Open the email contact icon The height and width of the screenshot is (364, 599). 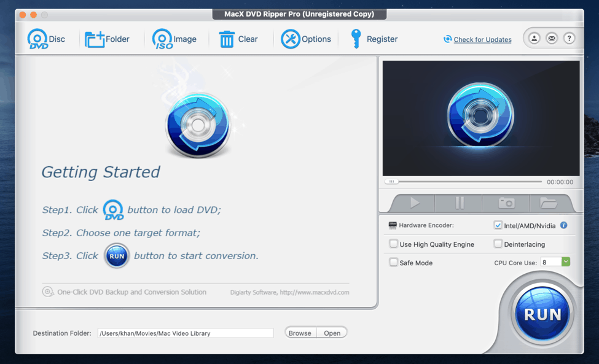pos(551,37)
